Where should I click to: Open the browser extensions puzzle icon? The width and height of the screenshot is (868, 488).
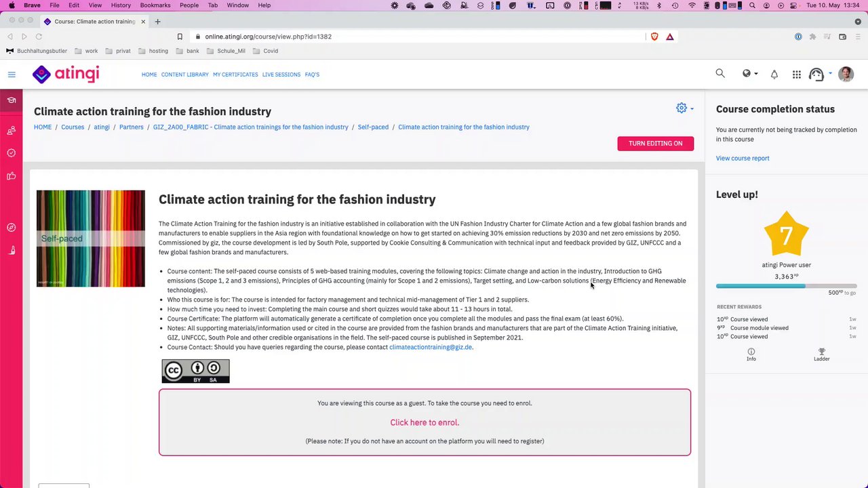point(812,37)
